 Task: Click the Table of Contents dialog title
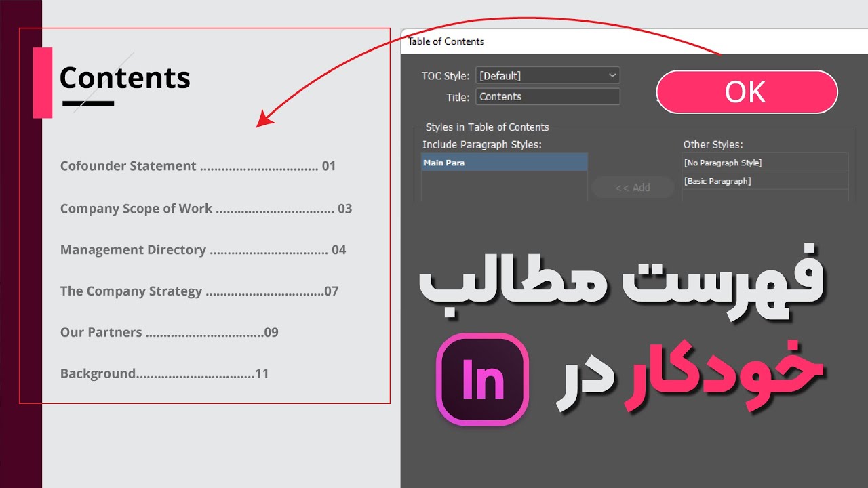(446, 41)
